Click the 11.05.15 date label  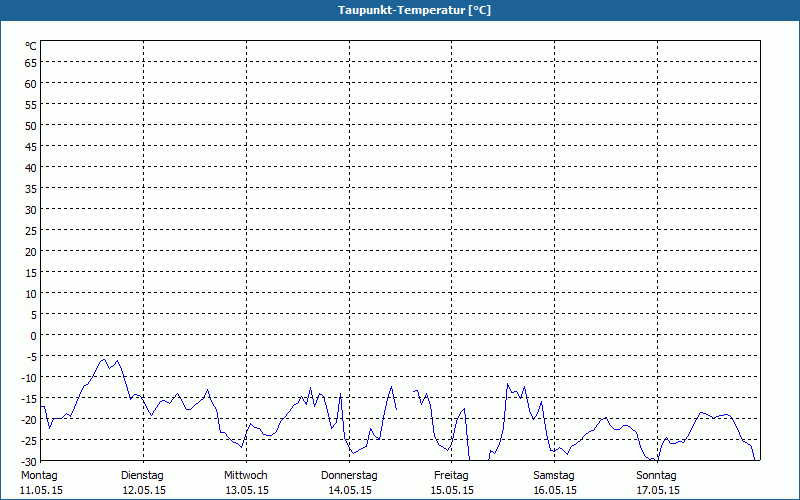click(x=41, y=490)
